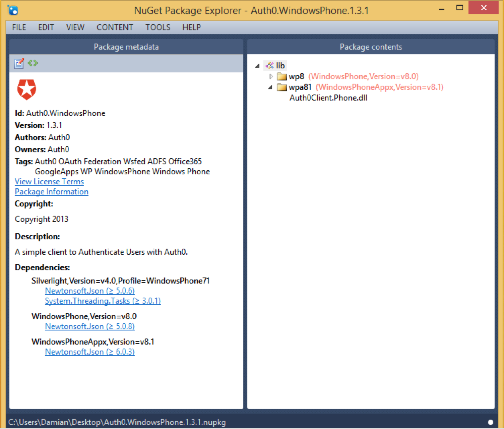Viewport: 504px width, 429px height.
Task: Open System.Threading.Tasks (≥ 3.0.1) link
Action: click(103, 301)
